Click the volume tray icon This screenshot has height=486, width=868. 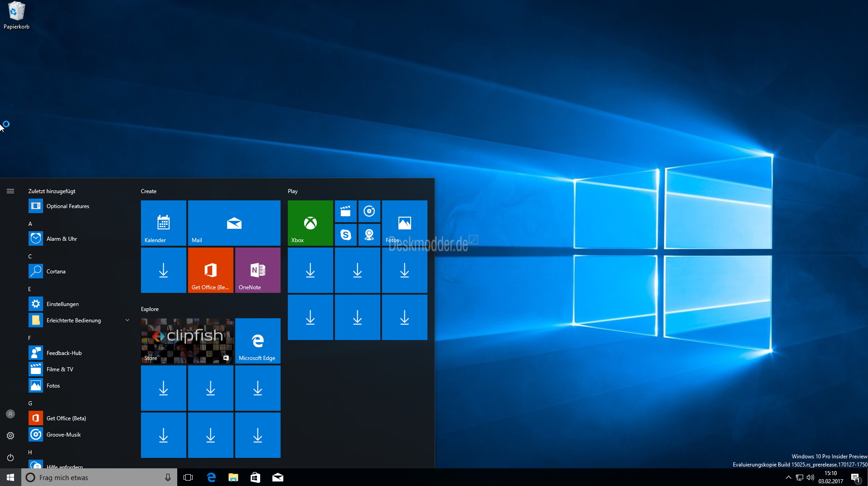coord(810,477)
